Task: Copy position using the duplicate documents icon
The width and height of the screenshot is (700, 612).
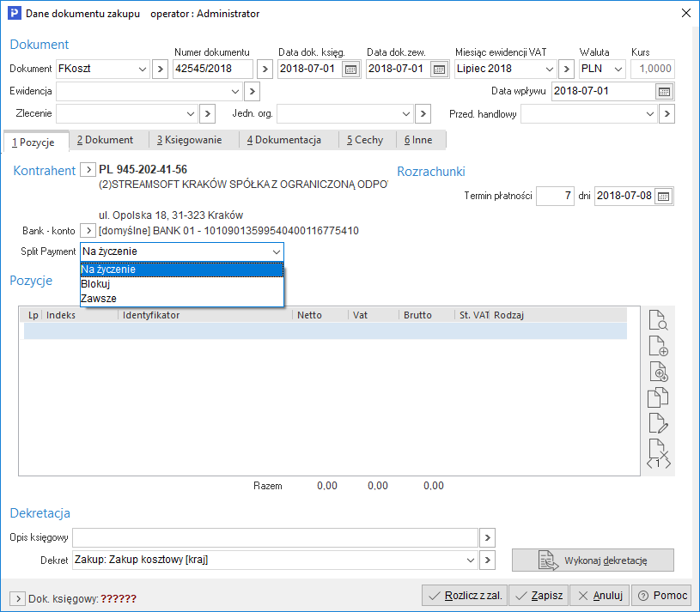Action: (658, 397)
